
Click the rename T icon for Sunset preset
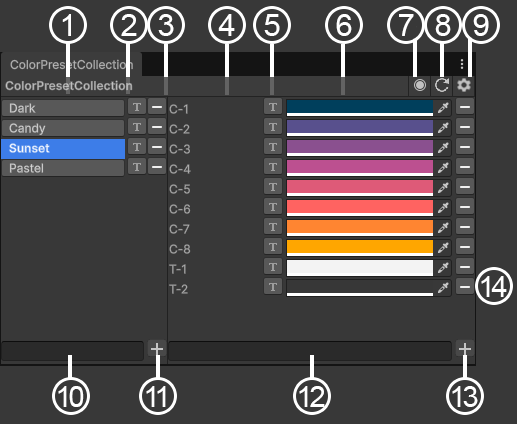point(137,147)
